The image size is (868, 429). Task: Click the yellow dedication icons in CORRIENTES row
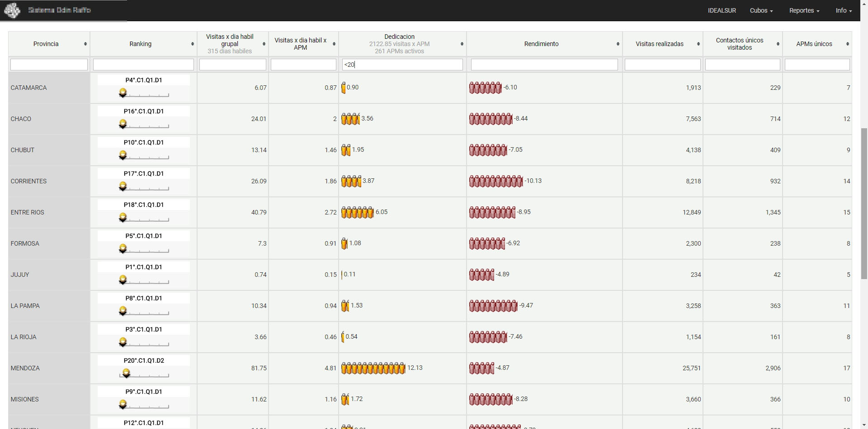pos(351,181)
